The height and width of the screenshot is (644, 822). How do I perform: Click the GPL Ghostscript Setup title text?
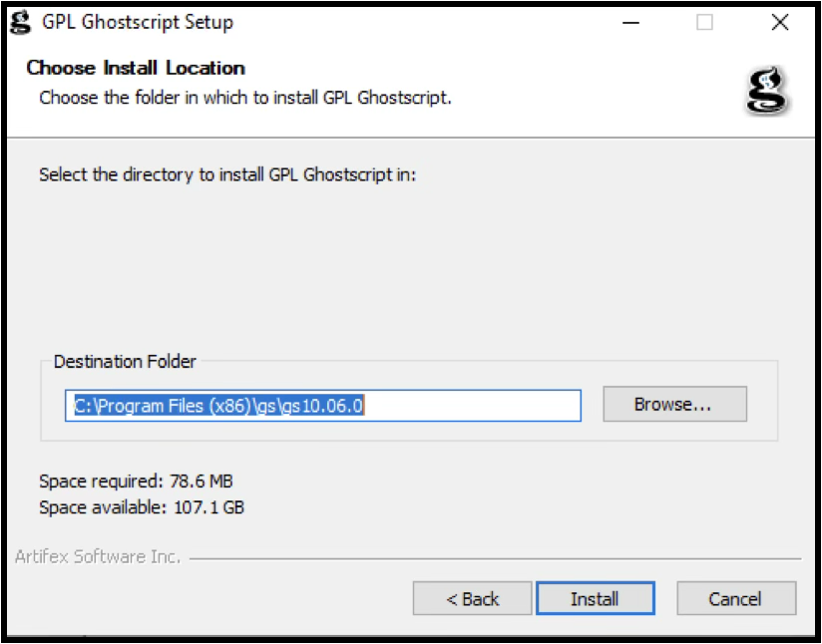coord(138,22)
